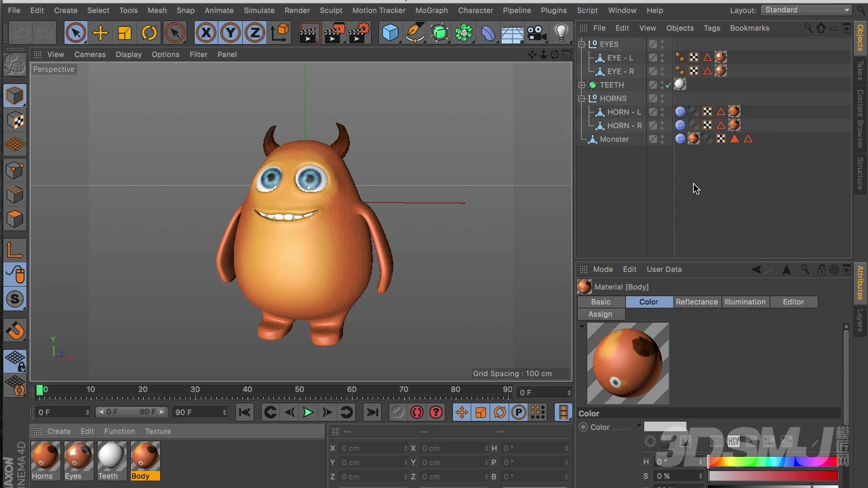868x488 pixels.
Task: Open material manager Texture menu
Action: click(x=158, y=431)
